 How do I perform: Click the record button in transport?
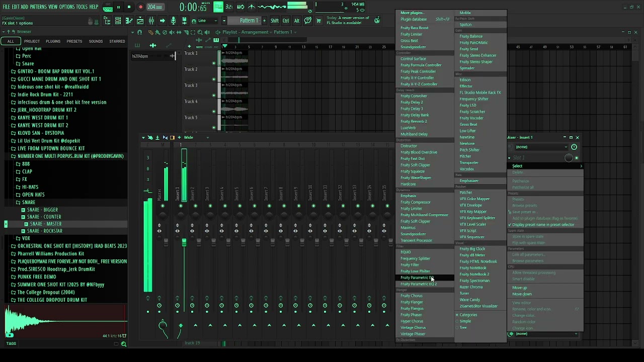(x=141, y=7)
